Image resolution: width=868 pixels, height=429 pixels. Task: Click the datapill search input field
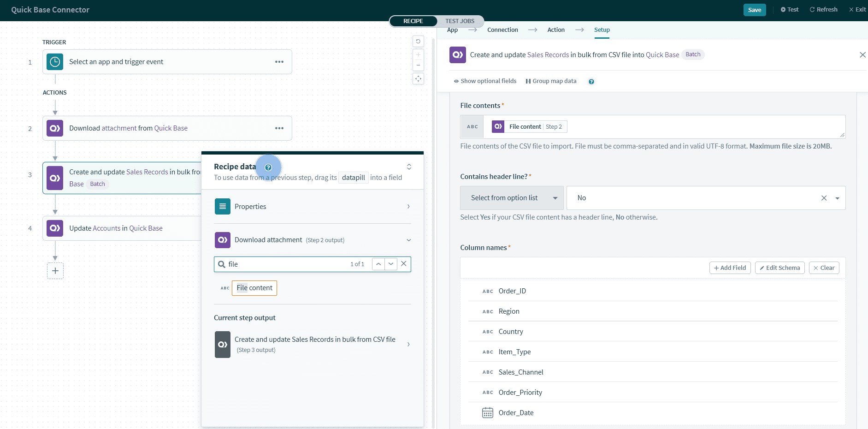click(x=286, y=264)
